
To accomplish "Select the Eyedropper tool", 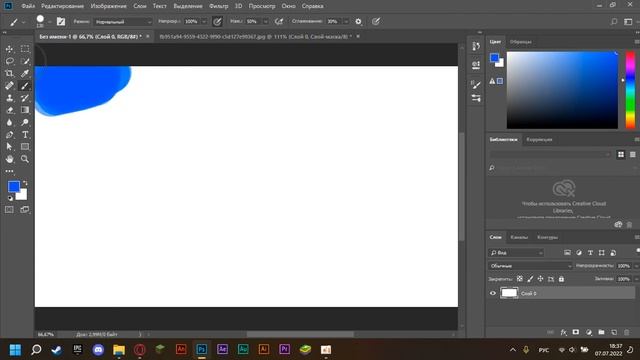I will 25,73.
